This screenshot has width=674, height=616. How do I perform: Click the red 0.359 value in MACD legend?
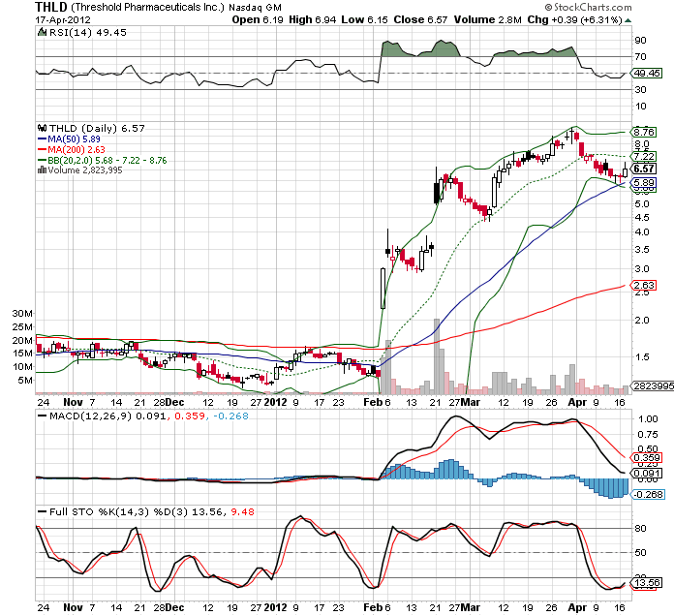point(190,416)
